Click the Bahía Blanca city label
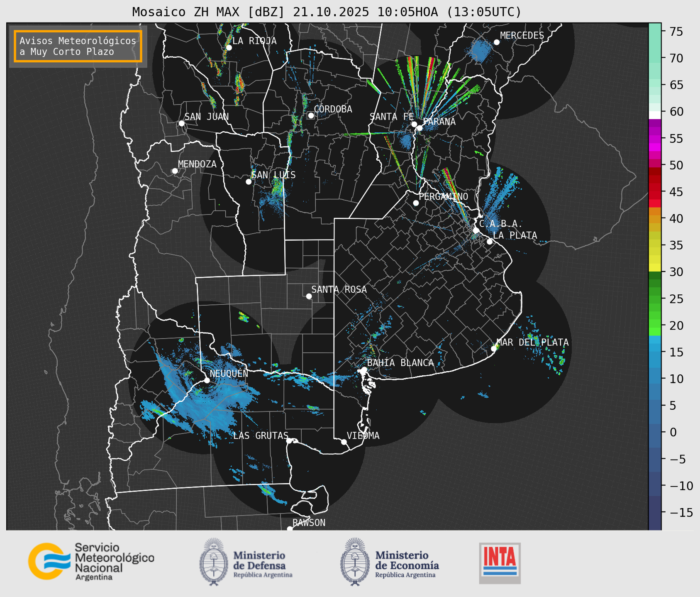Image resolution: width=700 pixels, height=597 pixels. 400,363
